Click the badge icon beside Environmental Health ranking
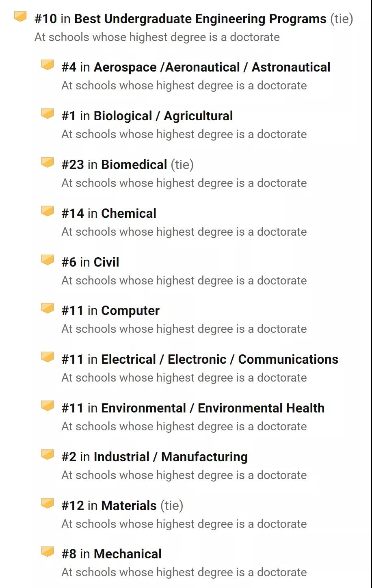 [48, 406]
